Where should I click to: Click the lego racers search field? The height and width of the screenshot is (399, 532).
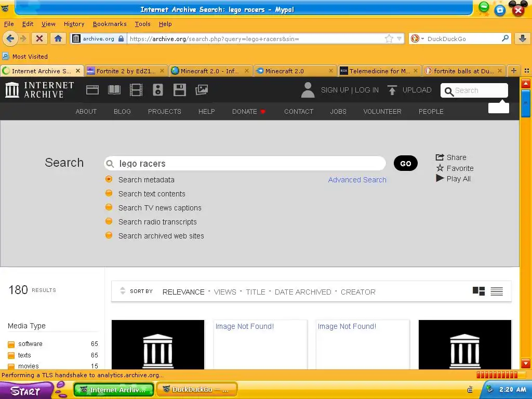pos(245,163)
